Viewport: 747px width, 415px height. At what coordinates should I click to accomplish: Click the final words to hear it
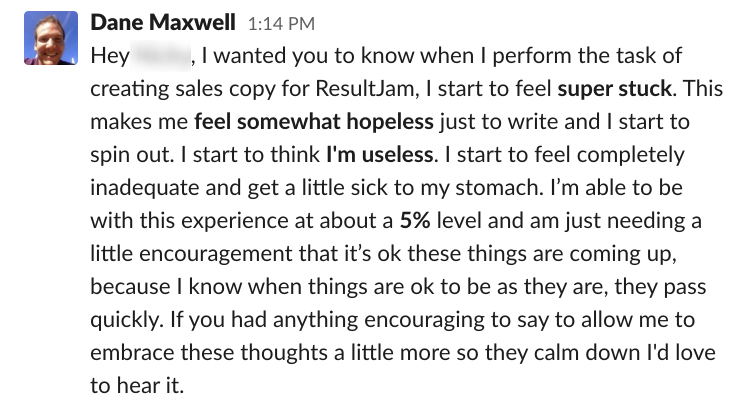point(137,386)
